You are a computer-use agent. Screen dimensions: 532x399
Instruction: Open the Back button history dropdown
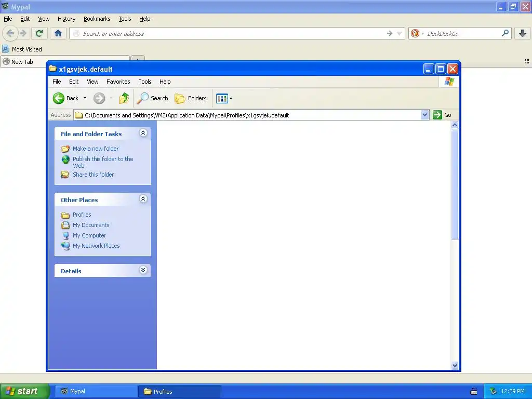pos(85,98)
